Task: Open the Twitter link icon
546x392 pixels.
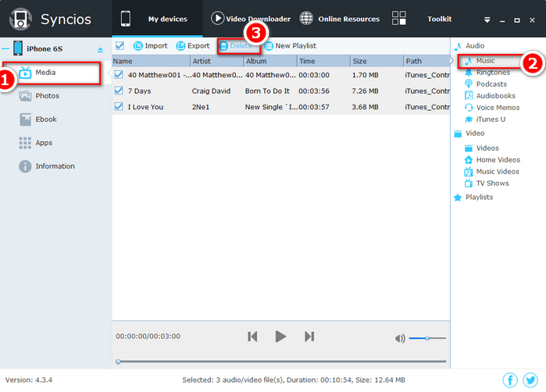Action: click(x=530, y=380)
